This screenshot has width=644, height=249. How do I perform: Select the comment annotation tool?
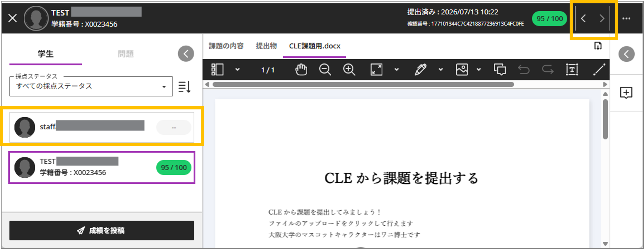(500, 69)
